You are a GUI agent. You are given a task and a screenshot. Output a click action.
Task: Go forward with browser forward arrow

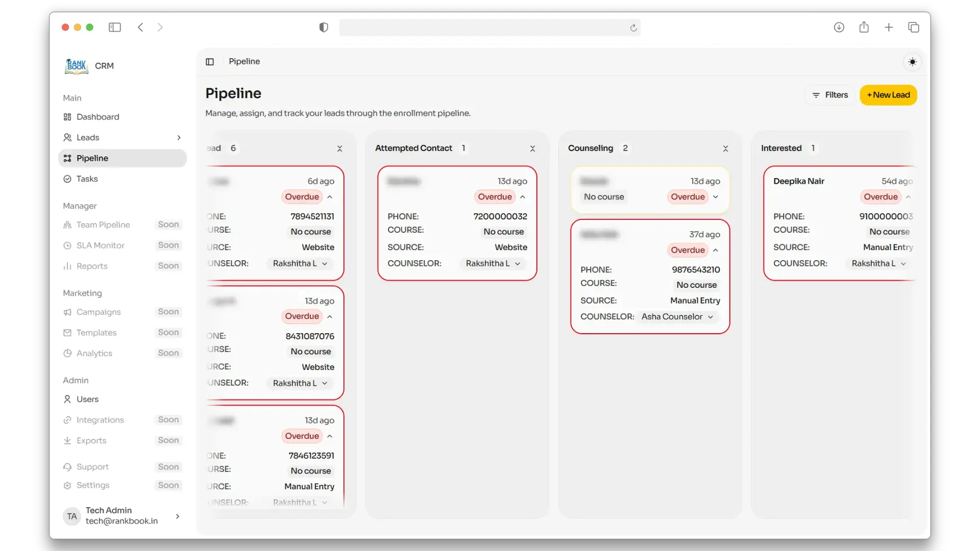[x=160, y=27]
